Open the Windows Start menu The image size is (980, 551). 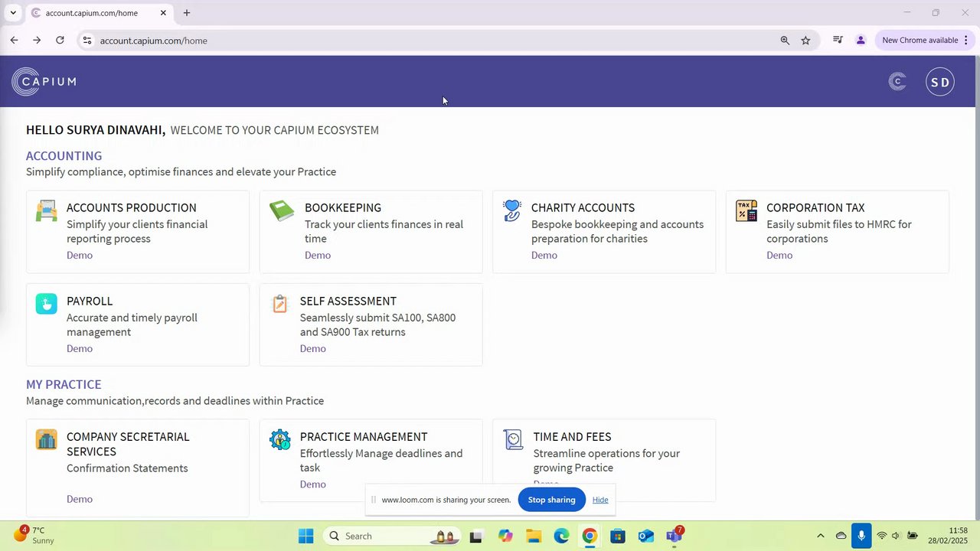[x=305, y=536]
